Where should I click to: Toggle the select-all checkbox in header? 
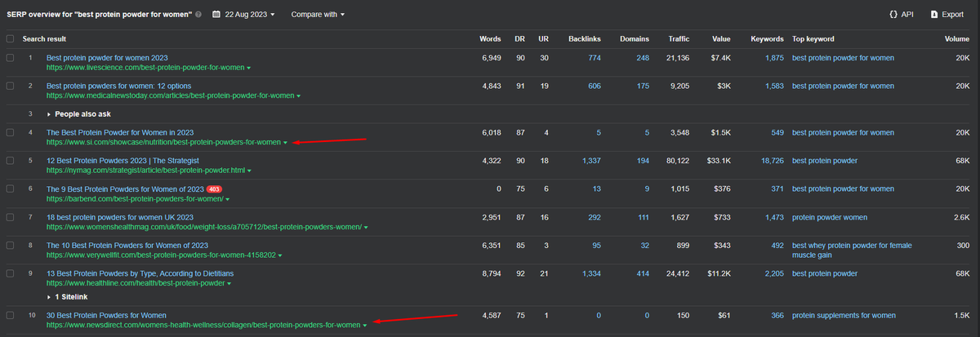coord(10,39)
